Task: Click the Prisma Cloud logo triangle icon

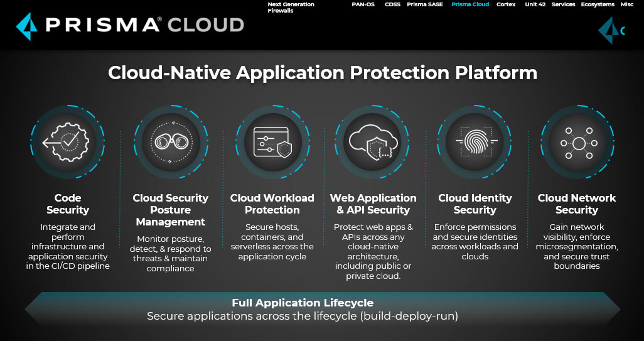Action: tap(27, 26)
